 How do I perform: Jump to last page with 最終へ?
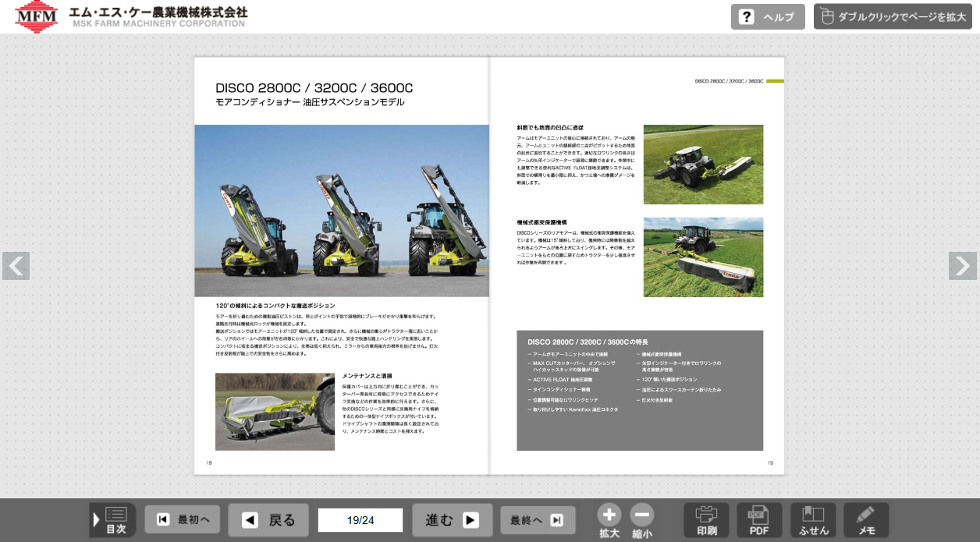537,520
